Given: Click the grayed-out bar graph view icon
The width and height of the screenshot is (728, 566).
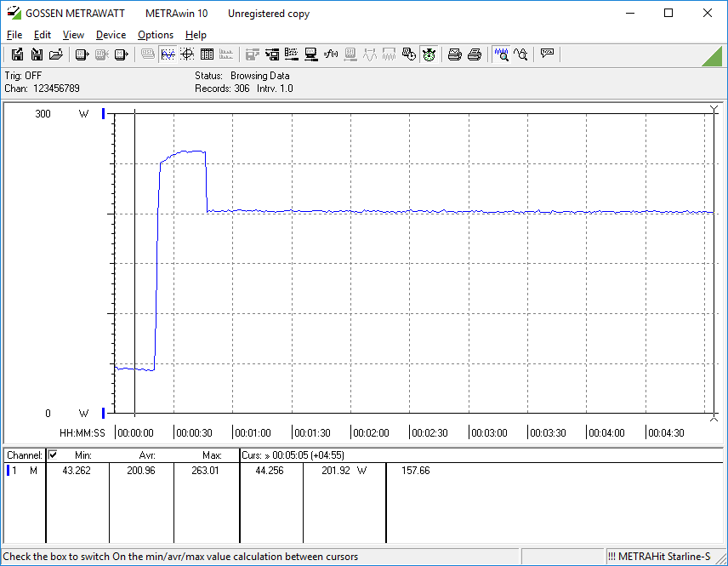Looking at the screenshot, I should tap(226, 54).
